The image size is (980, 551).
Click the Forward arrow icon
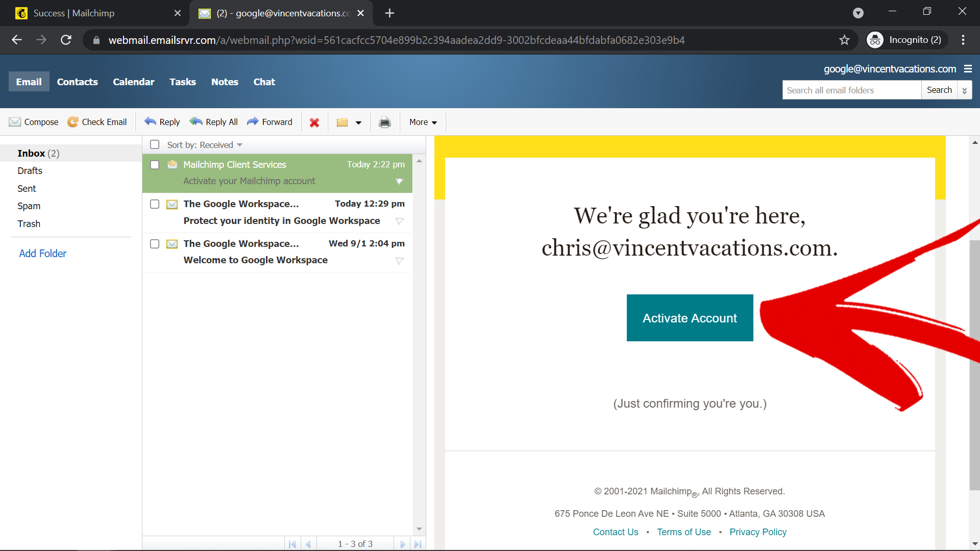pos(253,121)
